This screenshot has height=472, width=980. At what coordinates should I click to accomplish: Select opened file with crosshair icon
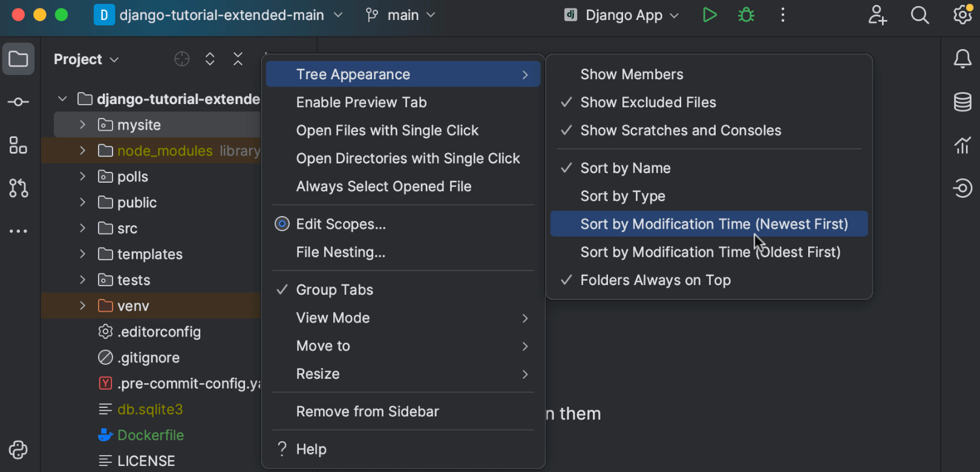(181, 59)
